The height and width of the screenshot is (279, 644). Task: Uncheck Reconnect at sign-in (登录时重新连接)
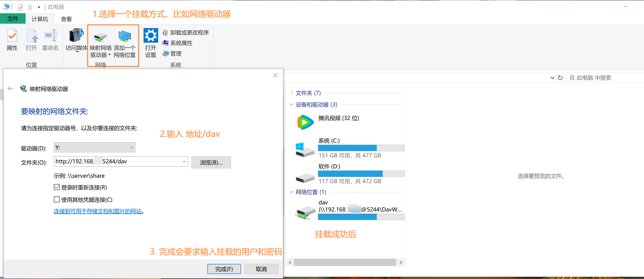pos(57,187)
